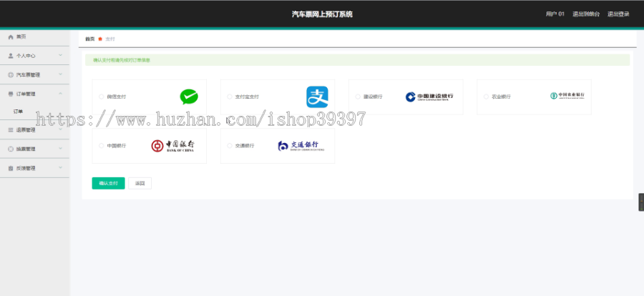Click 退出到前台 in the header
Screen dimensions: 644x296
pos(586,14)
